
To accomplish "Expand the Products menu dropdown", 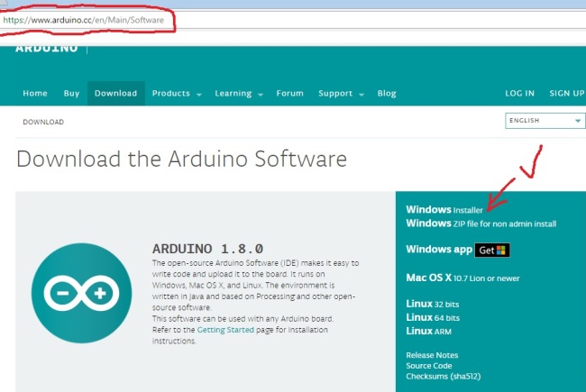I will (176, 94).
